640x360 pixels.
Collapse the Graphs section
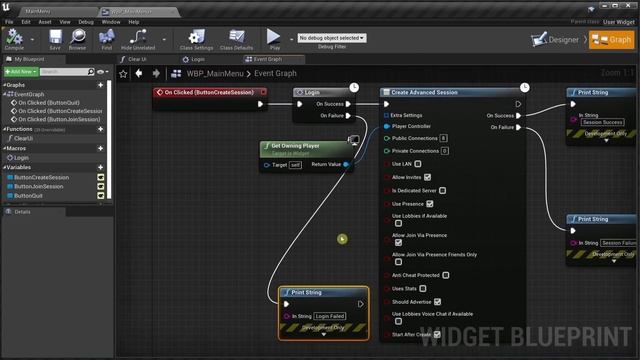pyautogui.click(x=4, y=85)
